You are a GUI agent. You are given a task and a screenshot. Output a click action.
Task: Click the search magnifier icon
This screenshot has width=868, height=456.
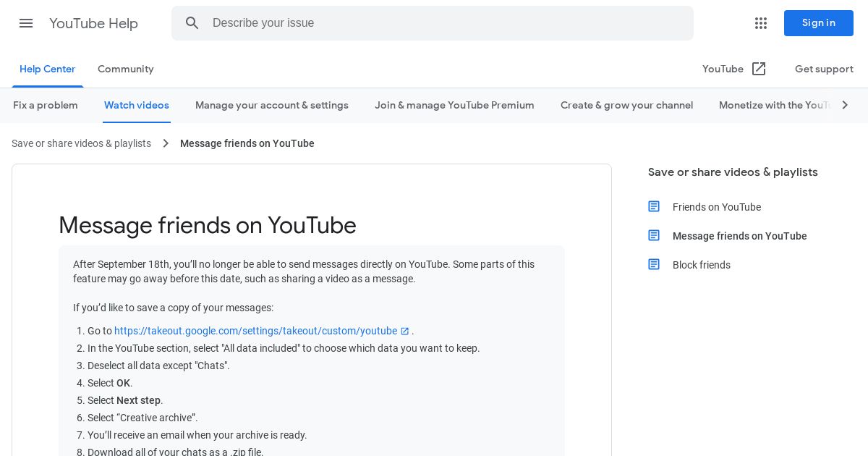point(192,23)
